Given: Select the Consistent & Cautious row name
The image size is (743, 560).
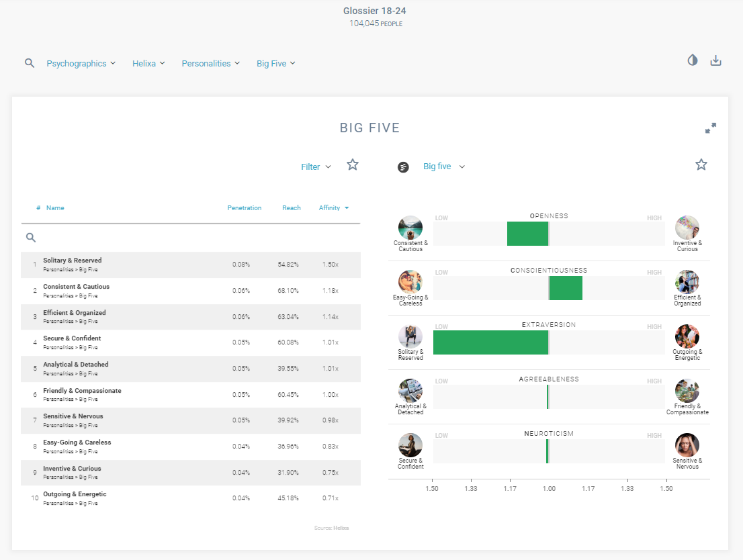Looking at the screenshot, I should click(x=76, y=287).
